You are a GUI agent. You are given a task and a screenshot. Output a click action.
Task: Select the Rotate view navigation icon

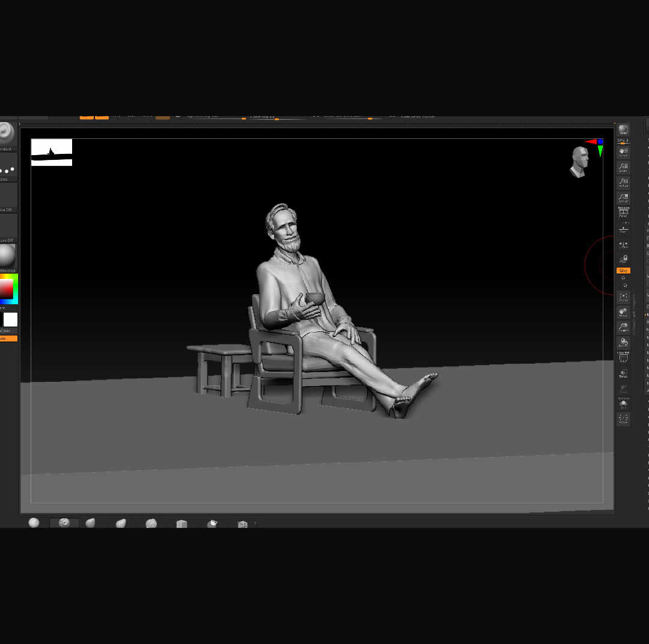point(623,342)
